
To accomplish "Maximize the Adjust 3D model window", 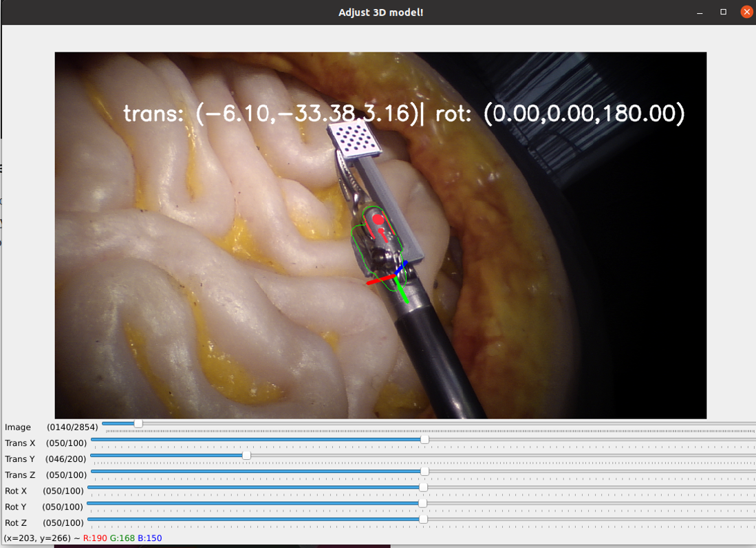I will (x=723, y=12).
